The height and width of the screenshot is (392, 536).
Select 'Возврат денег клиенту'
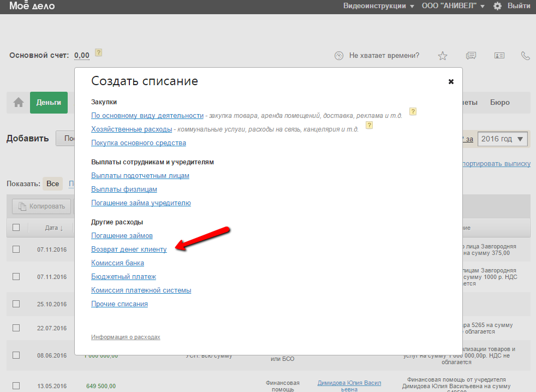pos(129,250)
